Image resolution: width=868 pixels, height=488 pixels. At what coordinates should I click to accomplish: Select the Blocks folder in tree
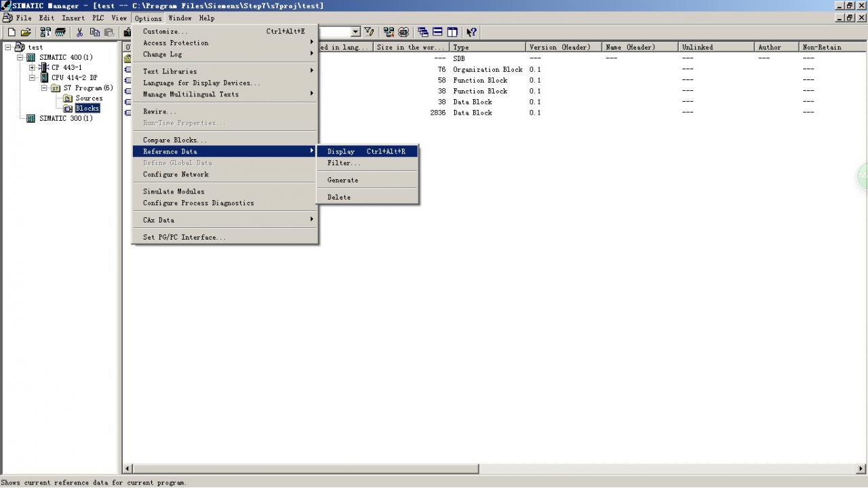pyautogui.click(x=87, y=109)
